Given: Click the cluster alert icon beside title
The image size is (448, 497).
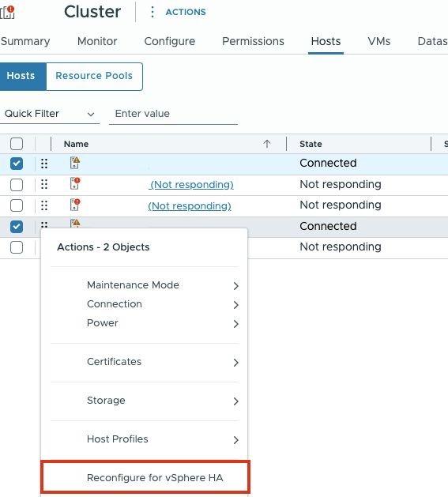Looking at the screenshot, I should pos(7,13).
